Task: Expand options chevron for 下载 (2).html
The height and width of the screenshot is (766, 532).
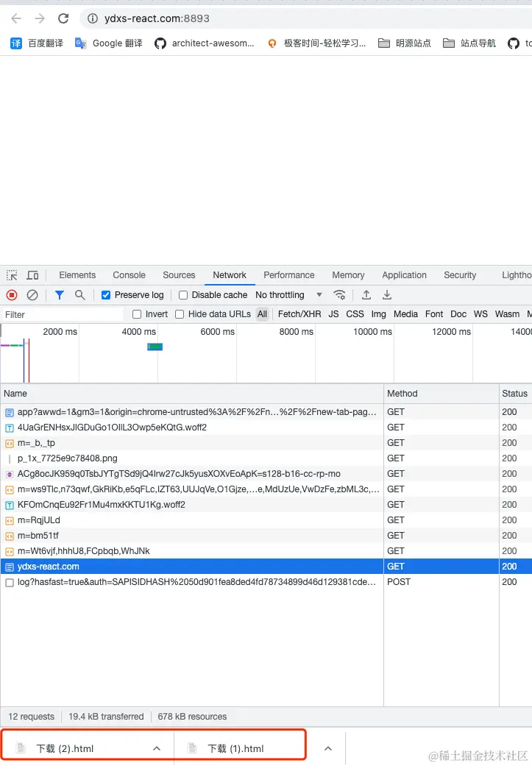Action: pos(157,748)
